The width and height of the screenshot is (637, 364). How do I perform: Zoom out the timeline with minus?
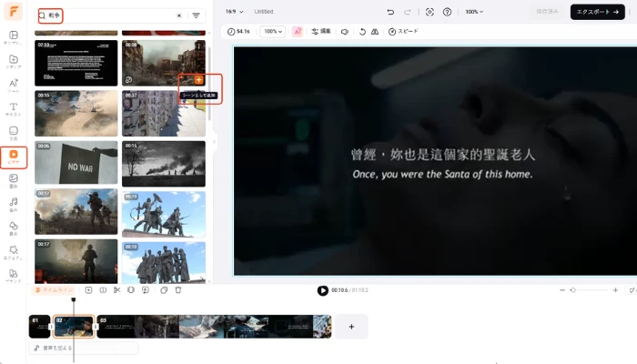[562, 290]
